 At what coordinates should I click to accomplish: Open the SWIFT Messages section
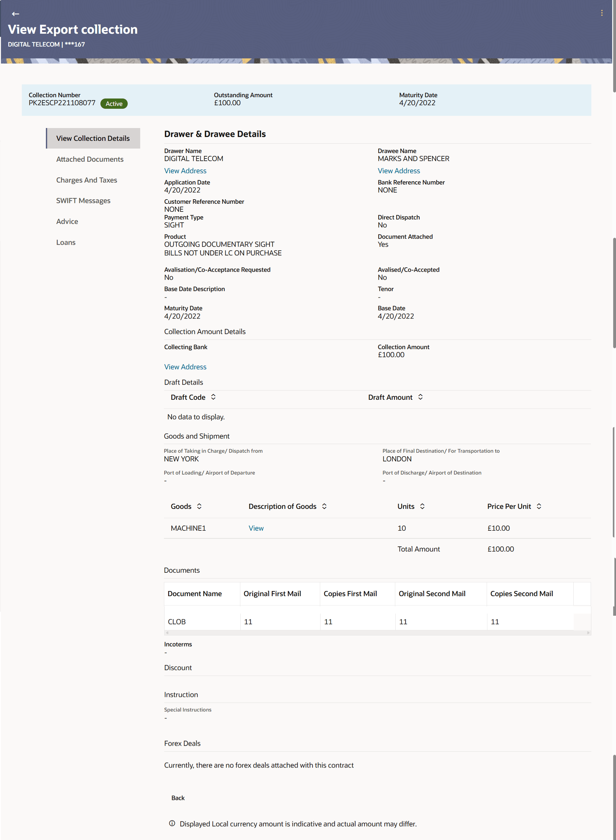[83, 201]
